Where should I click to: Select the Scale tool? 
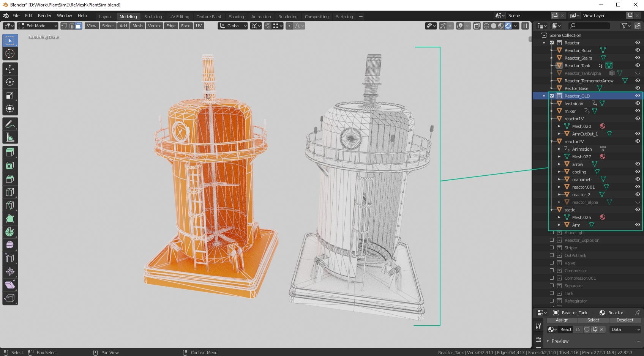point(10,95)
